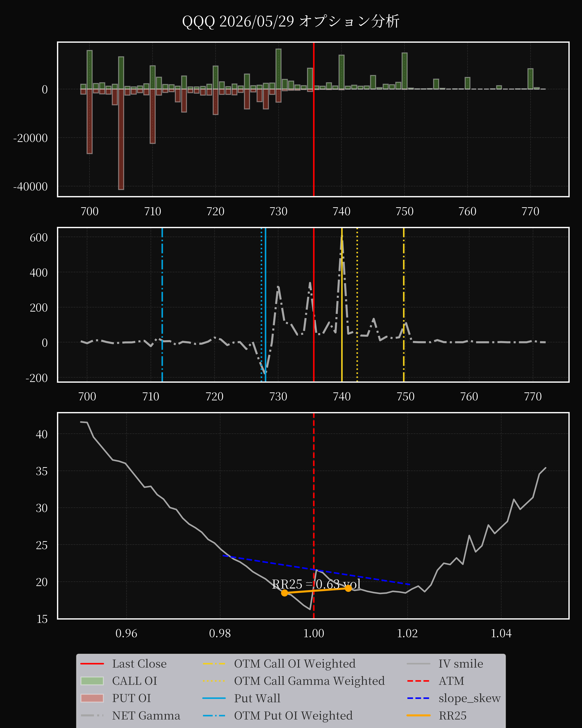The height and width of the screenshot is (728, 582).
Task: Click the solid yellow vertical line at 740
Action: (342, 305)
